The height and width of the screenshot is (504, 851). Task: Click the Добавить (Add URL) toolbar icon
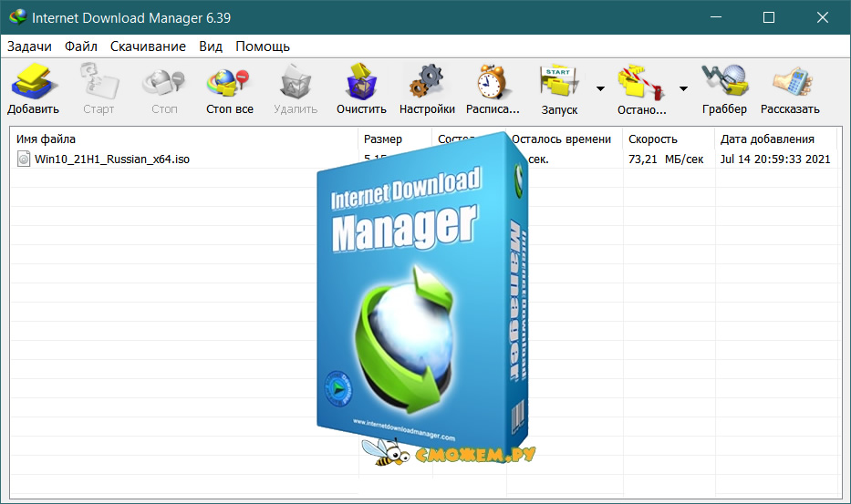(33, 82)
